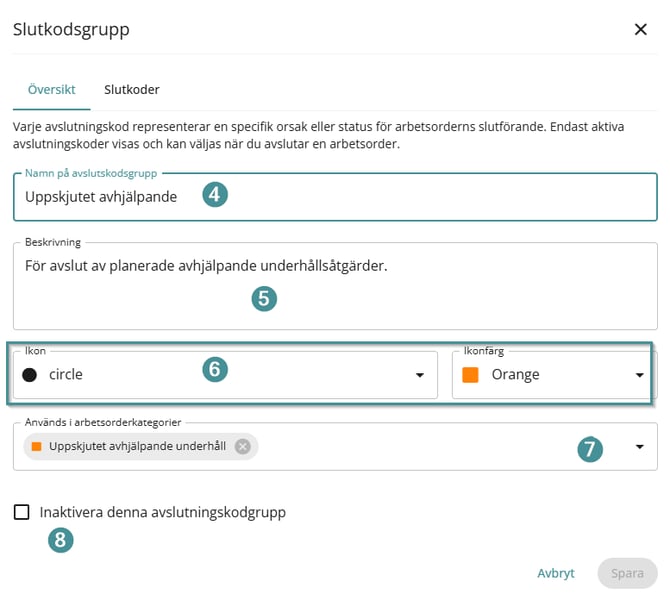670x600 pixels.
Task: Click the Namn på avslutskodsgrupp field
Action: tap(335, 197)
